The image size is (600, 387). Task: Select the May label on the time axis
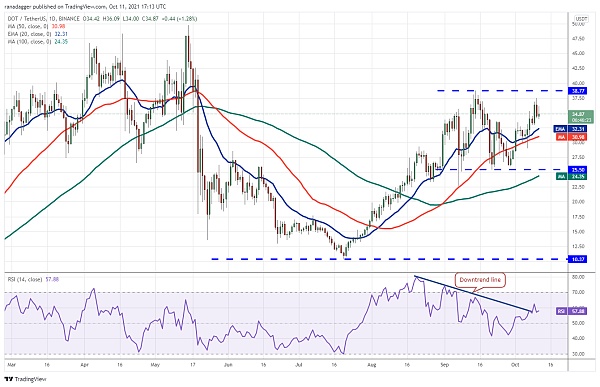coord(155,365)
